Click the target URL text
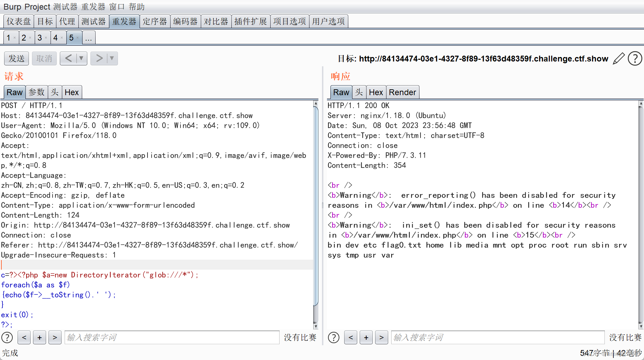 tap(483, 59)
